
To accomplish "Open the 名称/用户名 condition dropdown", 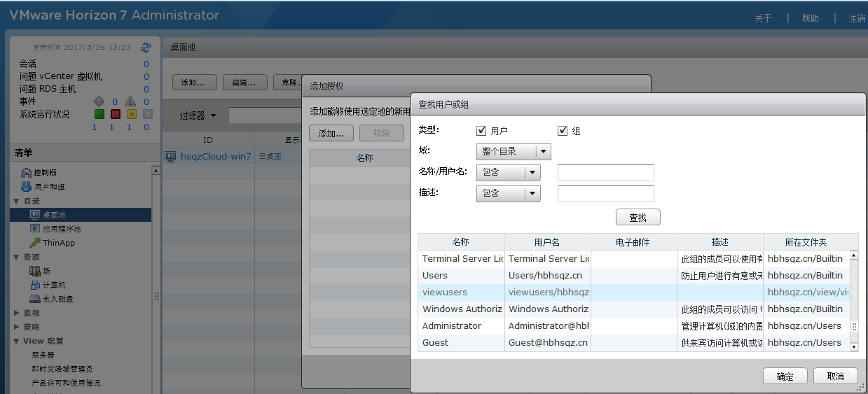I will pyautogui.click(x=508, y=173).
